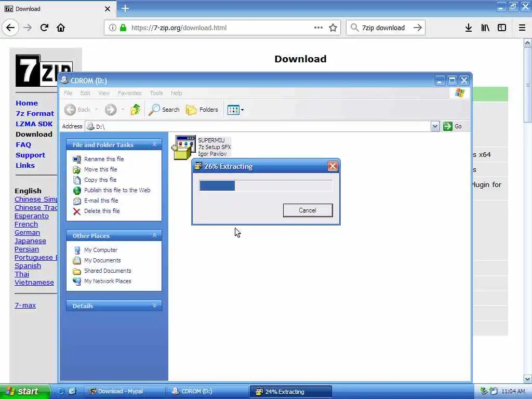Screen dimensions: 532x399
Task: Open the browser hamburger menu
Action: 522,28
